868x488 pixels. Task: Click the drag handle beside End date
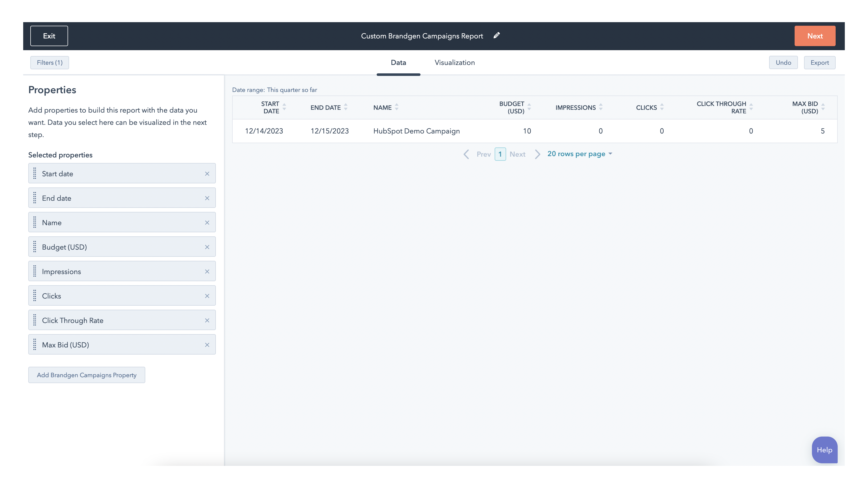pyautogui.click(x=35, y=198)
